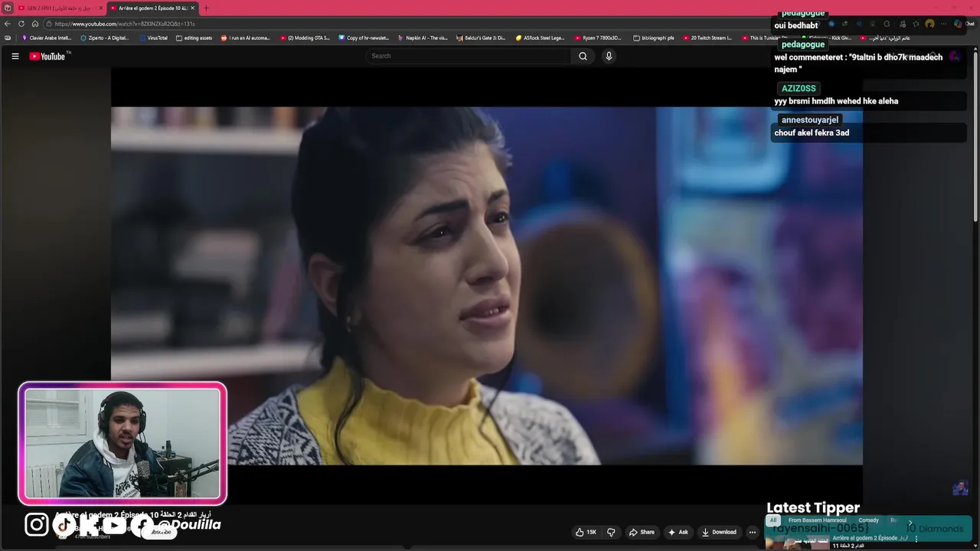Open Clavier Arabe Intell... bookmark
Viewport: 980px width, 551px height.
point(47,37)
